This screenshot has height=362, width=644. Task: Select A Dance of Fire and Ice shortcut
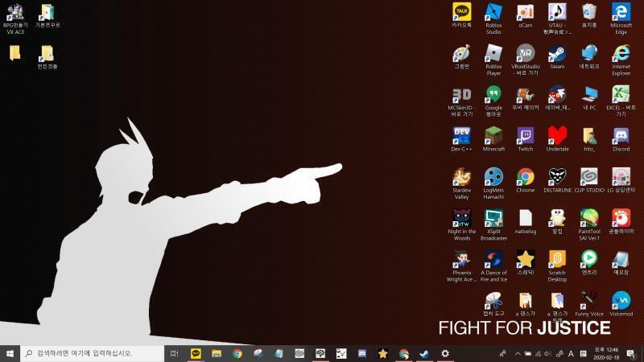tap(493, 266)
